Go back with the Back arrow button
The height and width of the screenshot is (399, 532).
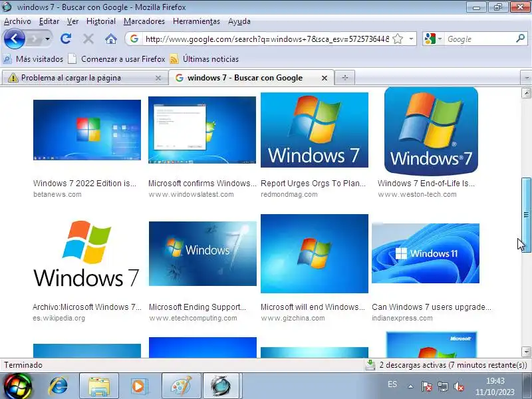[14, 39]
